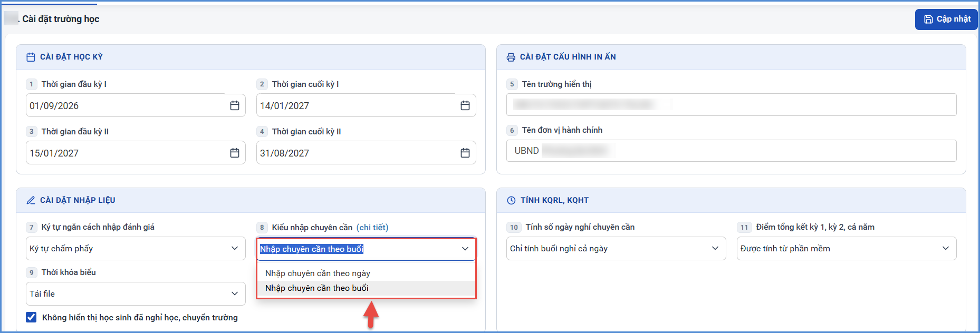Click the Tên trường hiển thị input
Image resolution: width=980 pixels, height=333 pixels.
pyautogui.click(x=731, y=104)
